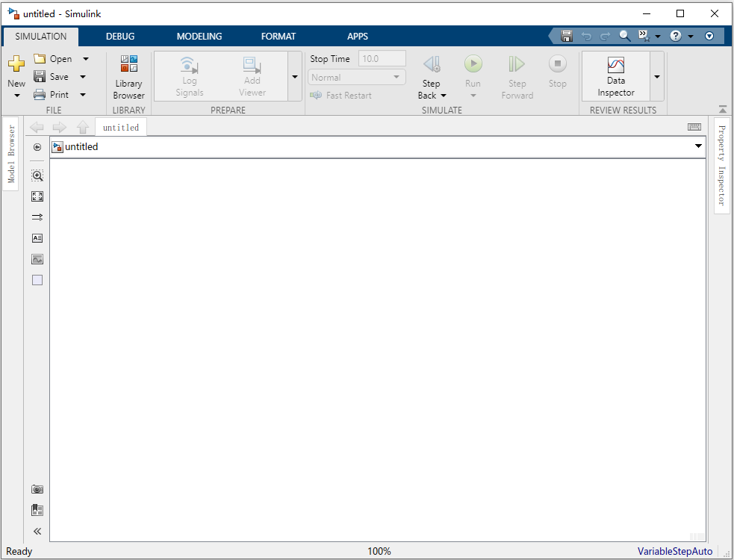Open the Property Inspector side panel
This screenshot has height=560, width=734.
pyautogui.click(x=721, y=165)
